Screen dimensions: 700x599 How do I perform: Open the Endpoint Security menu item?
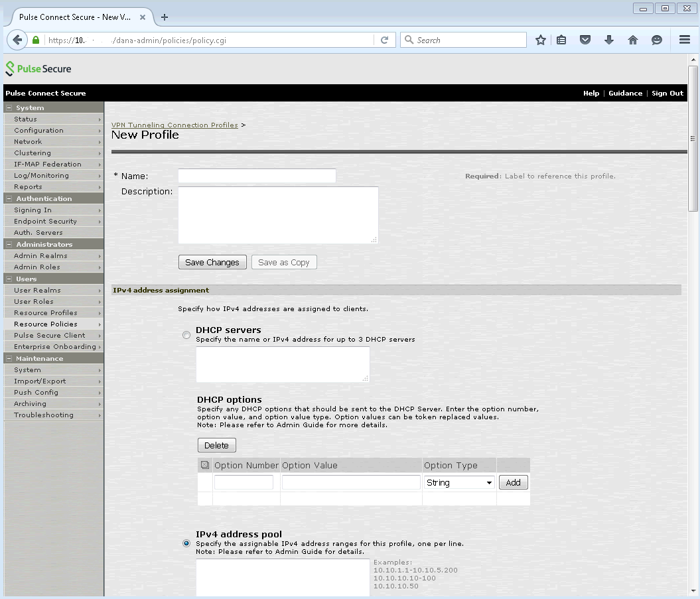coord(54,222)
